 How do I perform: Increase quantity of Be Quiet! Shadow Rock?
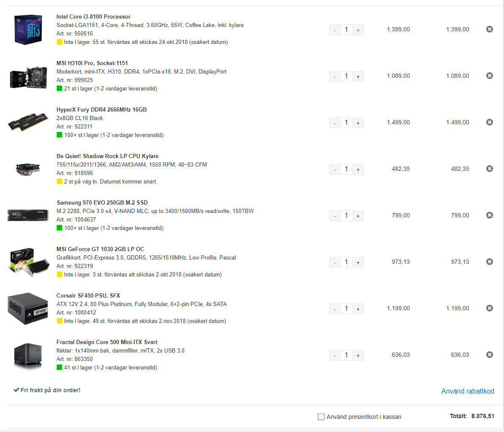point(358,170)
